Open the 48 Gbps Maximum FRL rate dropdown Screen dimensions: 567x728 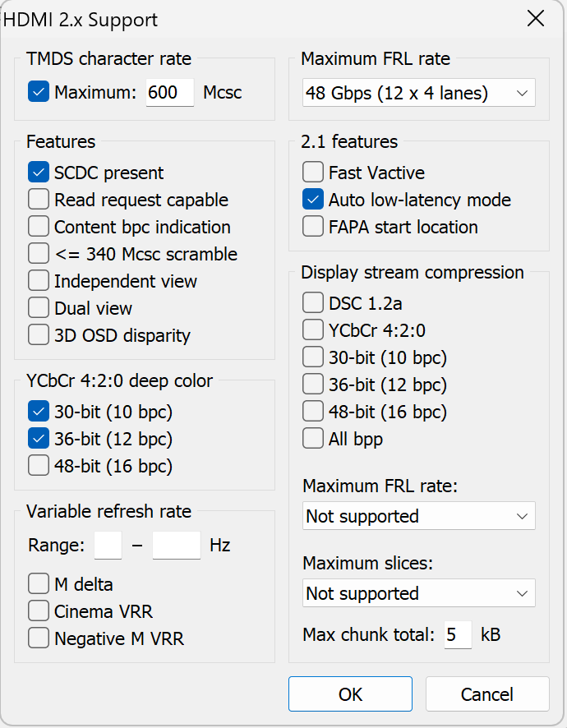(418, 93)
